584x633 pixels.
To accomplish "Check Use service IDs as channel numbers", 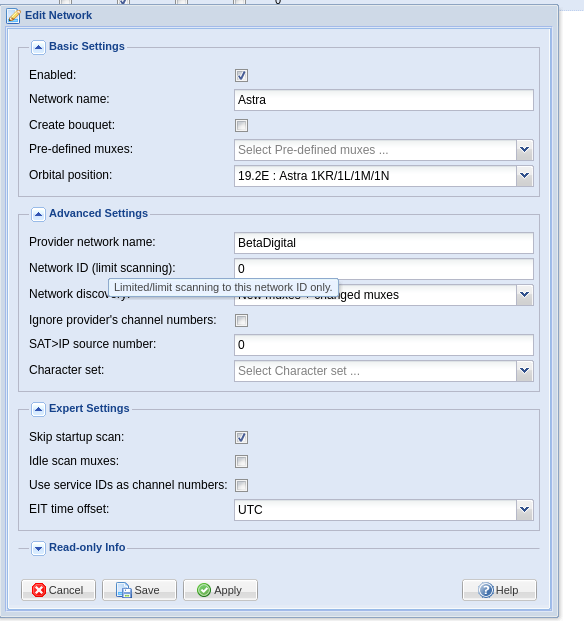I will [x=241, y=485].
